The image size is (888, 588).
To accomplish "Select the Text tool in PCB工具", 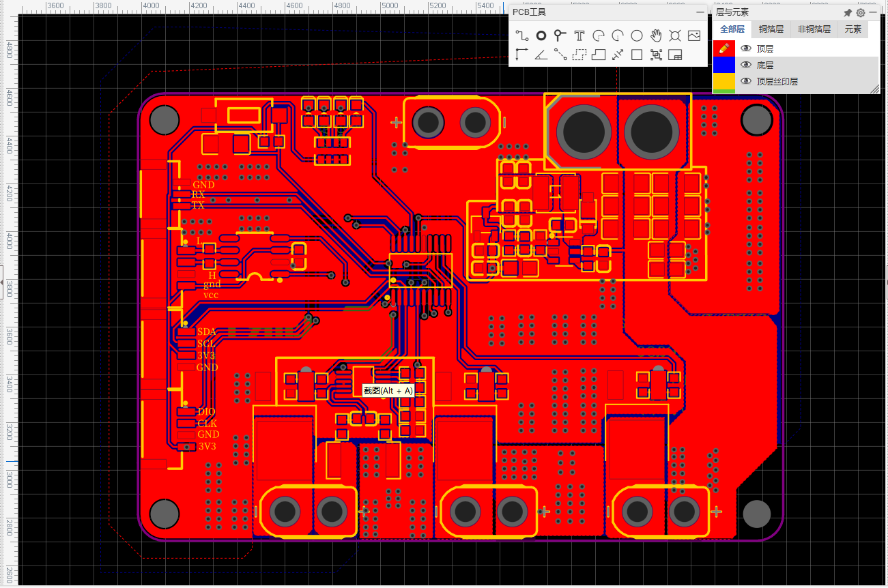I will tap(579, 36).
